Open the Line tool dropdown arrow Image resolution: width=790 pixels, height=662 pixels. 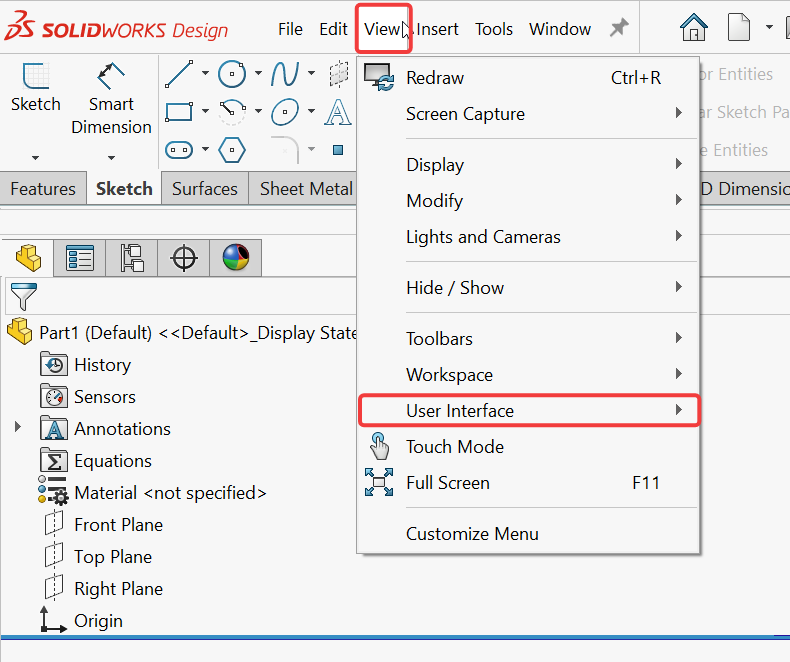pos(205,74)
